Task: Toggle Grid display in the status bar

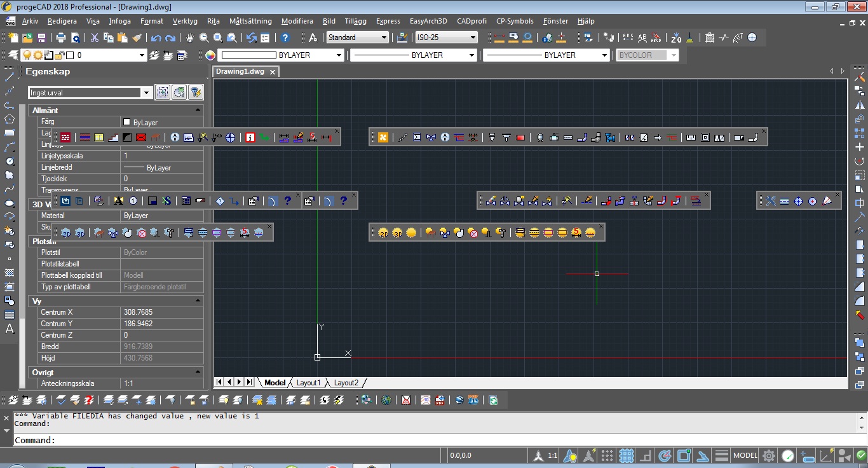Action: [x=627, y=455]
